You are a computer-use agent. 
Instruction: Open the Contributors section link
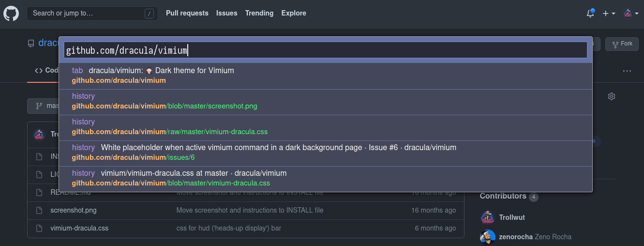[x=509, y=196]
